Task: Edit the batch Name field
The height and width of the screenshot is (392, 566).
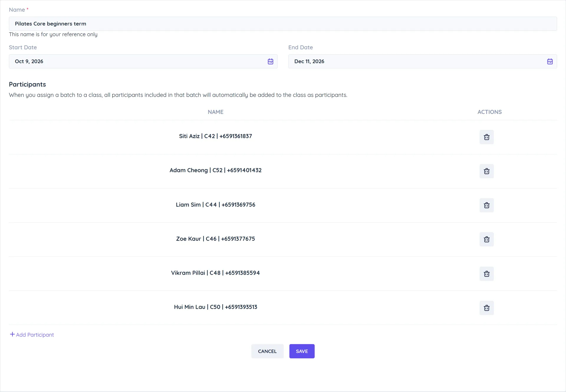Action: (x=283, y=24)
